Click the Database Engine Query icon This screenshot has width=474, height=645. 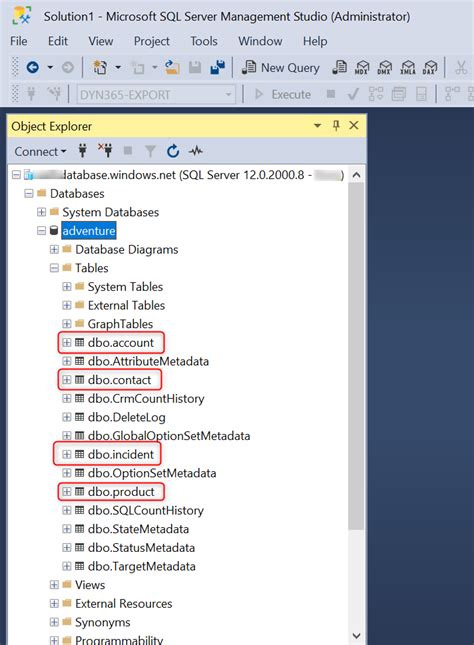[340, 67]
